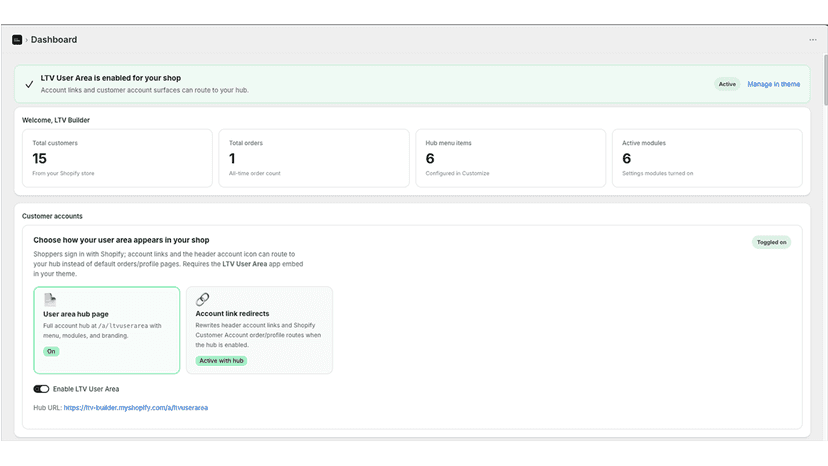Select the User area hub page card

coord(107,330)
